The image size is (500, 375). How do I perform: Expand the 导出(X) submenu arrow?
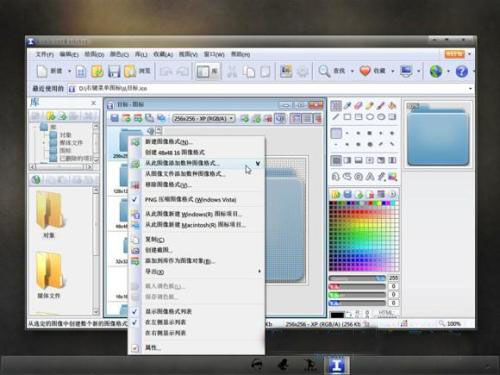259,272
